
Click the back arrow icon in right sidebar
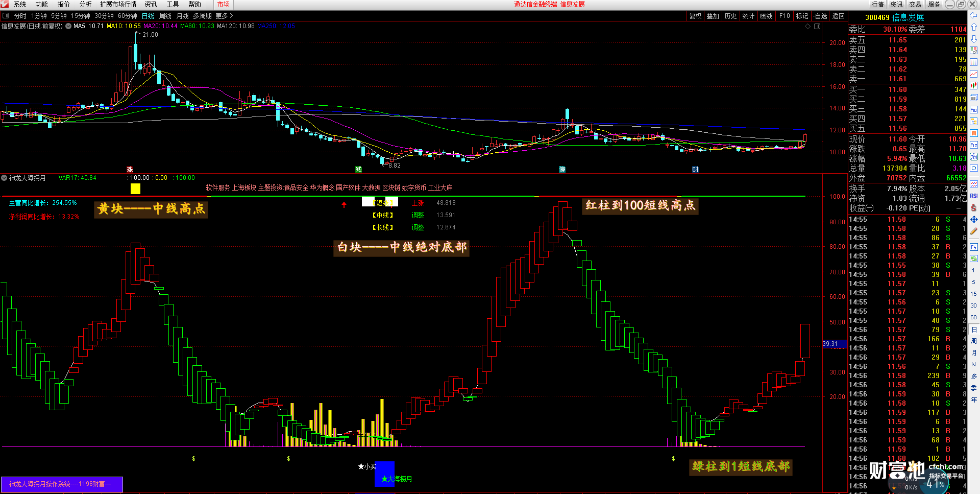click(x=974, y=15)
